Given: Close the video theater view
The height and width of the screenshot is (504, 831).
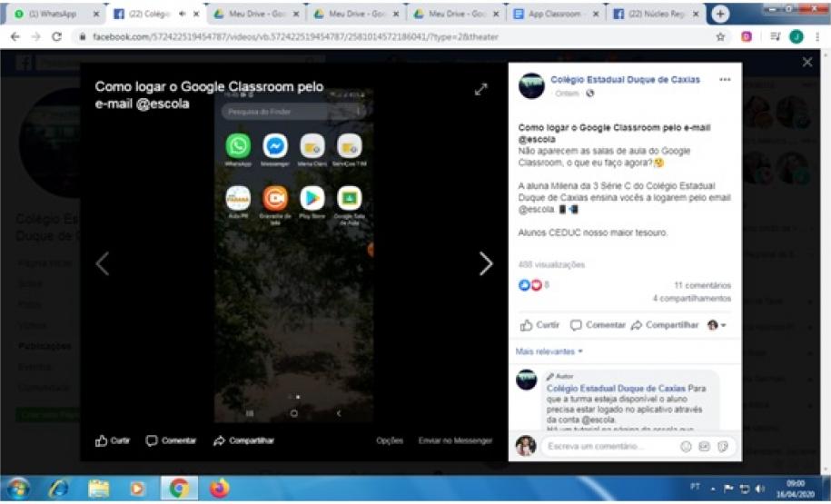Looking at the screenshot, I should click(807, 62).
